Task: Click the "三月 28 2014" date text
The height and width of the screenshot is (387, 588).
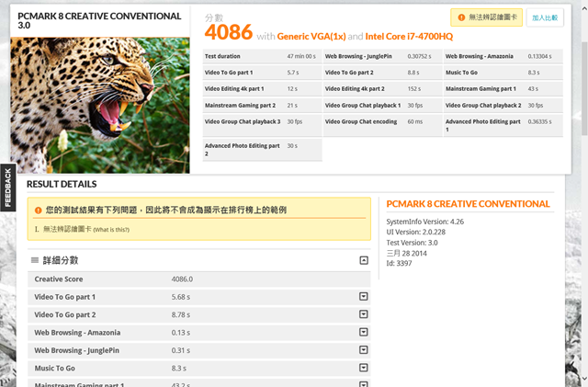Action: point(406,253)
